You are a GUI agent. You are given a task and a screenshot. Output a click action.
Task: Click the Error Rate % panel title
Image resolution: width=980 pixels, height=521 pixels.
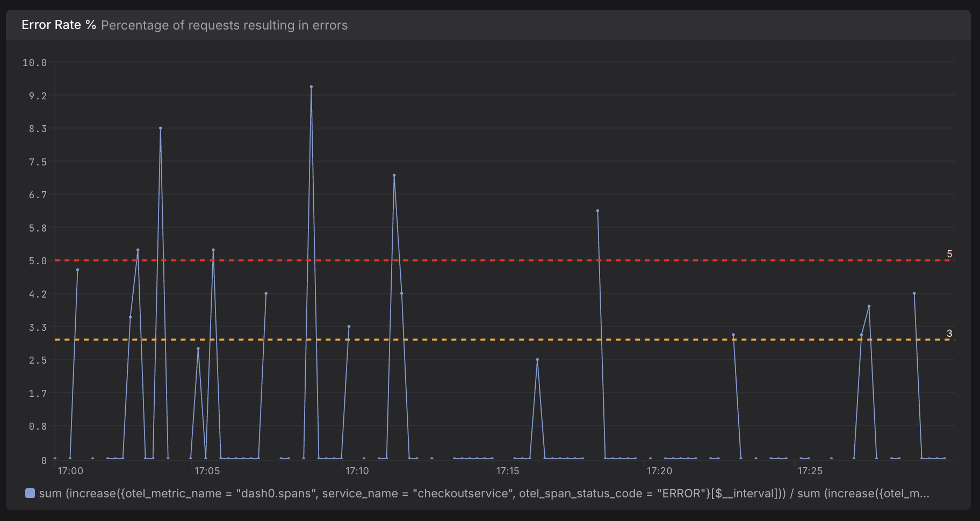tap(59, 25)
